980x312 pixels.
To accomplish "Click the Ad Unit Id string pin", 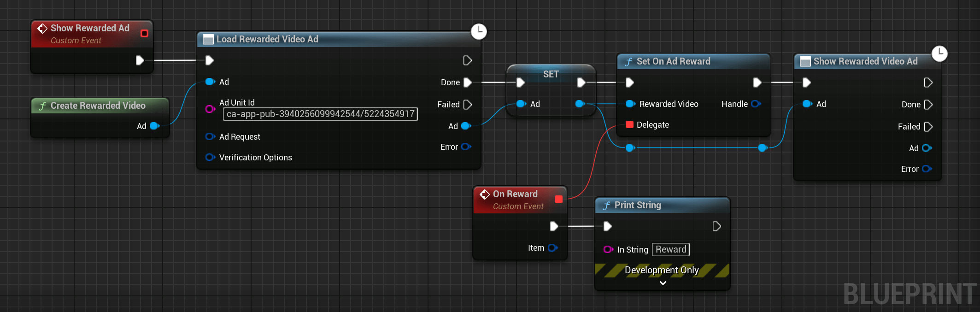I will pyautogui.click(x=210, y=109).
